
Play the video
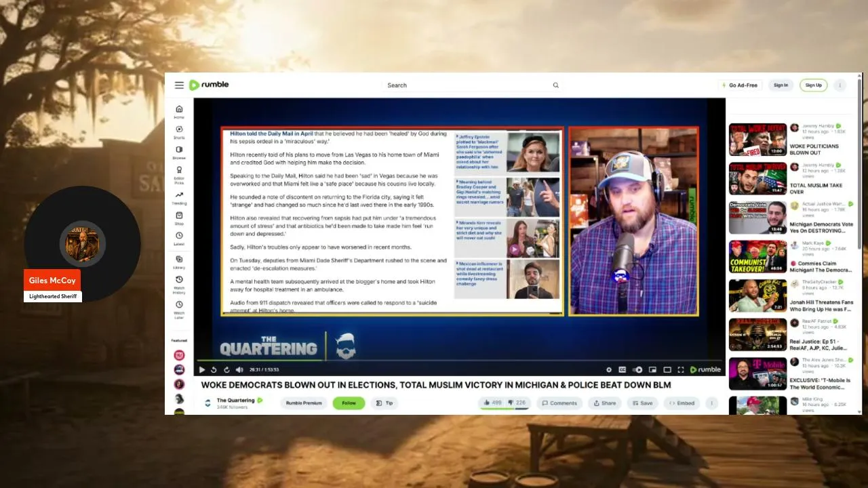tap(202, 369)
